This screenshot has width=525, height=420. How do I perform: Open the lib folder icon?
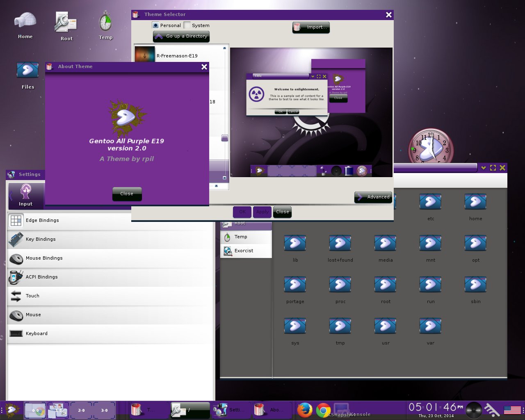295,243
